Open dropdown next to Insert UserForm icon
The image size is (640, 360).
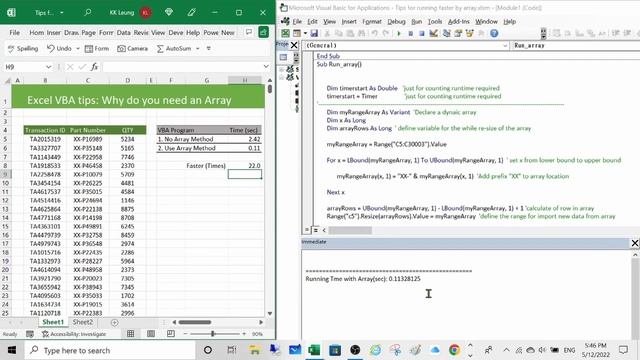point(305,33)
